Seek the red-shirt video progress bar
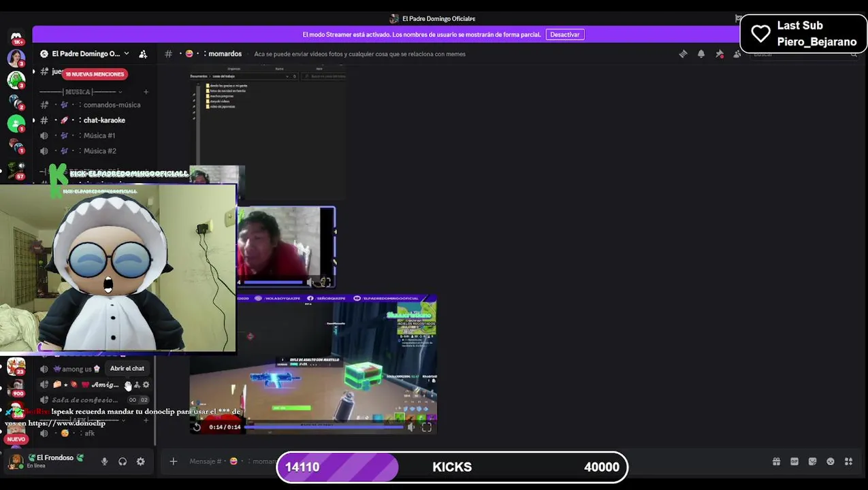 (273, 282)
